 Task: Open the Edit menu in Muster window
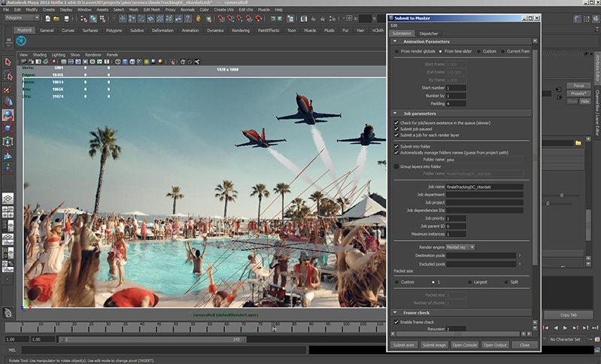point(394,26)
